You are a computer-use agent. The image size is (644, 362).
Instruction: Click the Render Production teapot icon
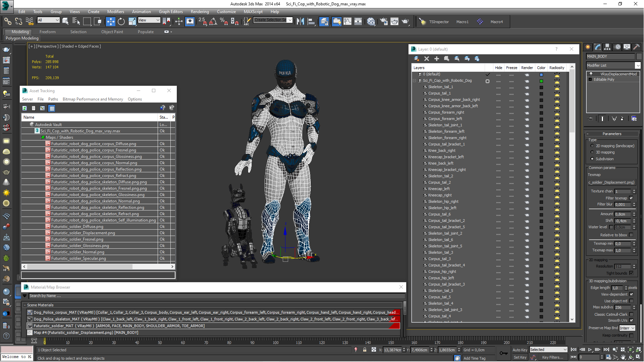pyautogui.click(x=406, y=21)
